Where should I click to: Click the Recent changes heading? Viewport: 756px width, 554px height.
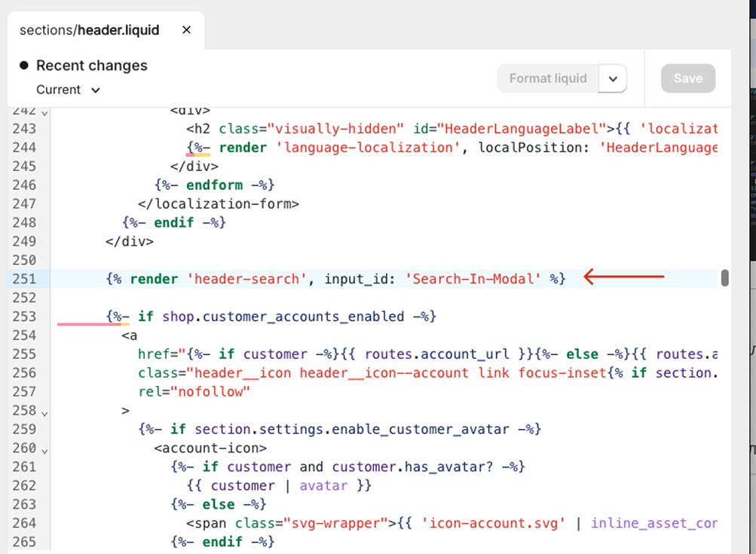click(x=92, y=65)
